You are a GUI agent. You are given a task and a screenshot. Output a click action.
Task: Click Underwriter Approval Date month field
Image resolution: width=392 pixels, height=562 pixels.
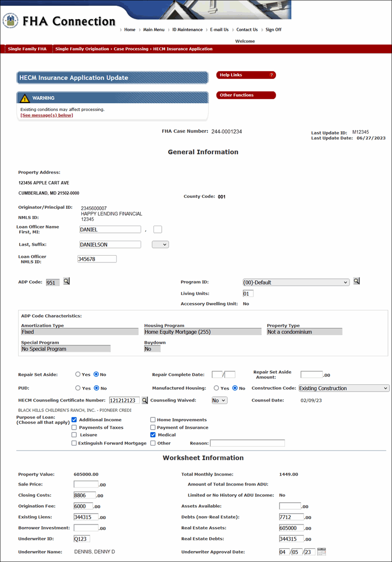284,552
